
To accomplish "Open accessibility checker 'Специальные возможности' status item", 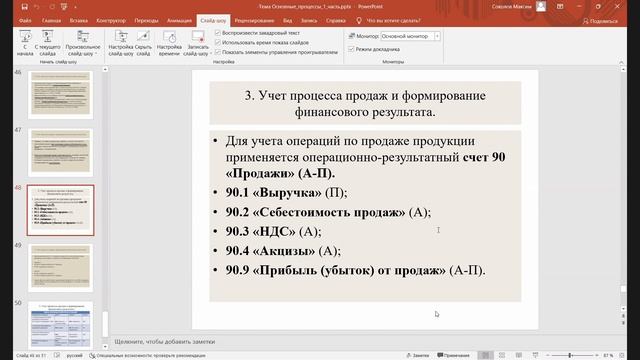I will click(x=147, y=356).
